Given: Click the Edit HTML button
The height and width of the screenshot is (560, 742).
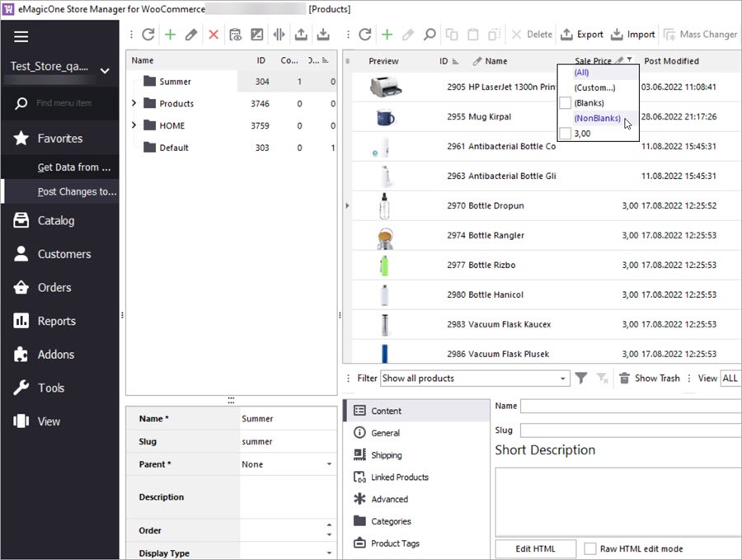Looking at the screenshot, I should point(535,548).
